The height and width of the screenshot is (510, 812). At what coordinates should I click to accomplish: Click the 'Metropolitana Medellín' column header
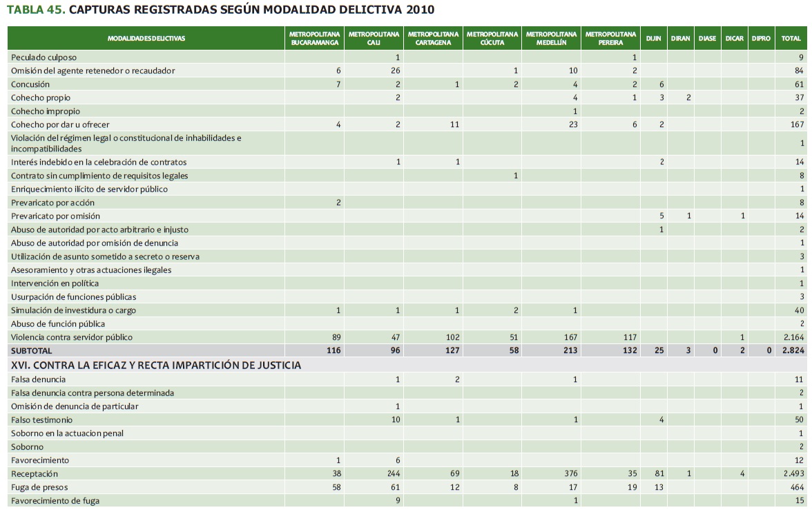tap(551, 39)
